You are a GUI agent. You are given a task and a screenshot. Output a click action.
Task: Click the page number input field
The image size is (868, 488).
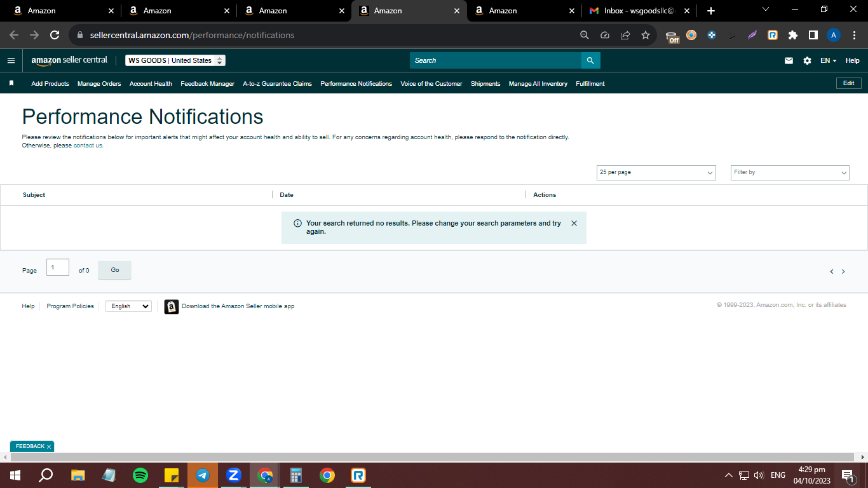click(x=58, y=268)
